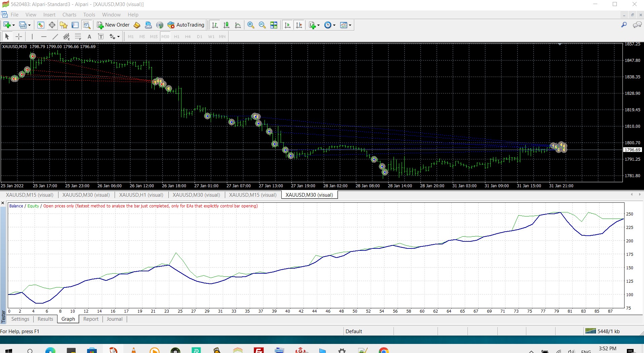Select the Vertical Line drawing tool
The height and width of the screenshot is (353, 644).
click(x=32, y=36)
